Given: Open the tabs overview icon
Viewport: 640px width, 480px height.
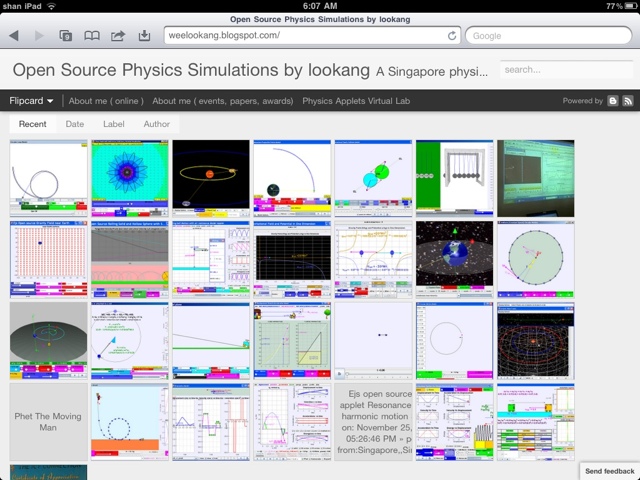Looking at the screenshot, I should (x=66, y=36).
